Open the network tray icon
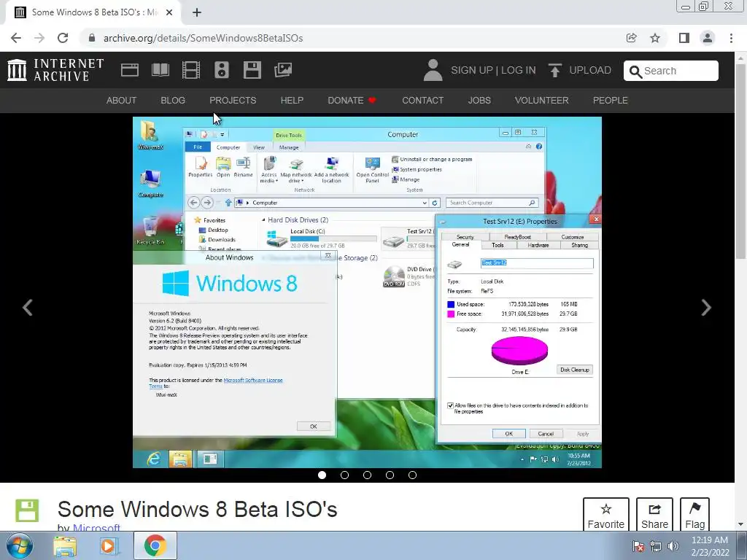Image resolution: width=747 pixels, height=560 pixels. click(656, 546)
